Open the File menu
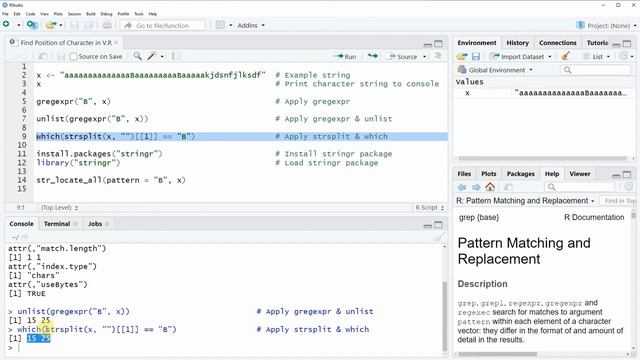This screenshot has width=640, height=360. 5,14
